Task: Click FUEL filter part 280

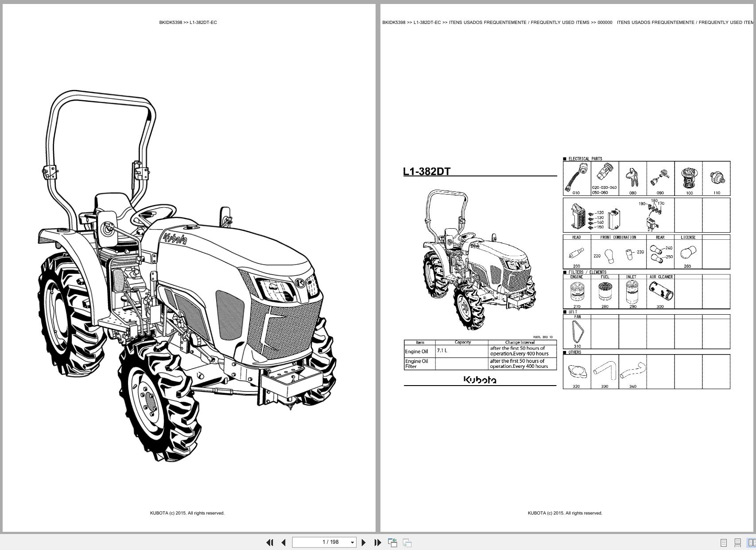Action: point(605,293)
